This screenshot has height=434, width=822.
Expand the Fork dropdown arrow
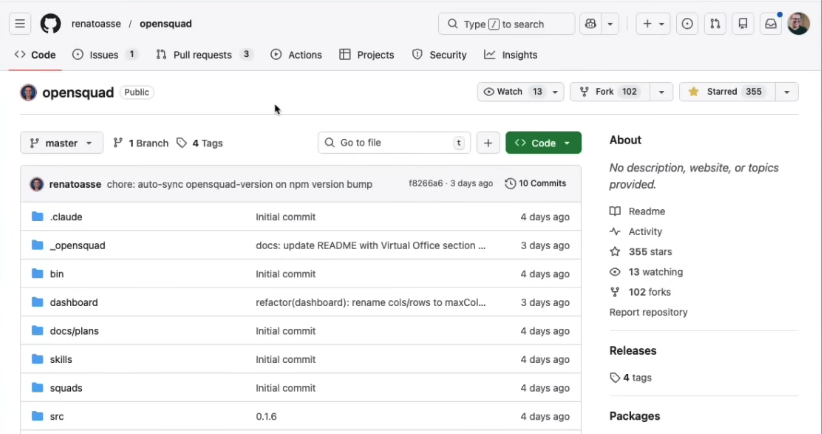click(662, 92)
